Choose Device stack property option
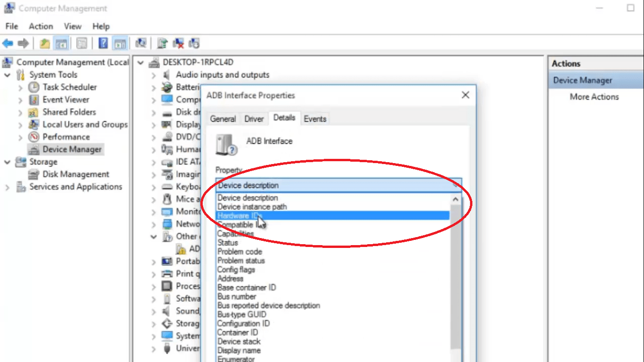This screenshot has width=644, height=362. click(x=332, y=341)
